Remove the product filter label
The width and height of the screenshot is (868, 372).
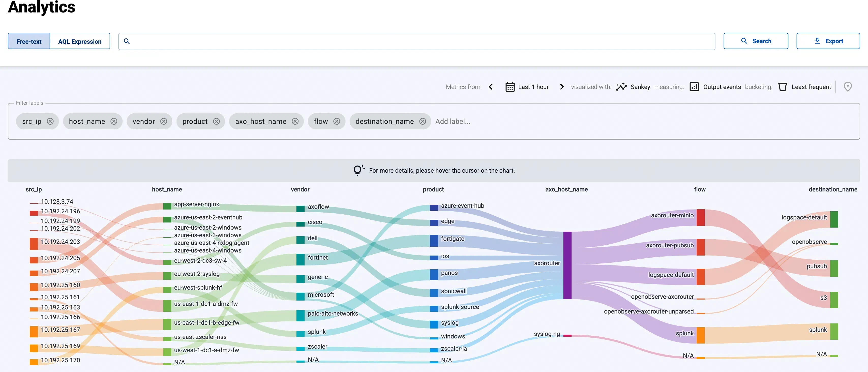point(217,121)
